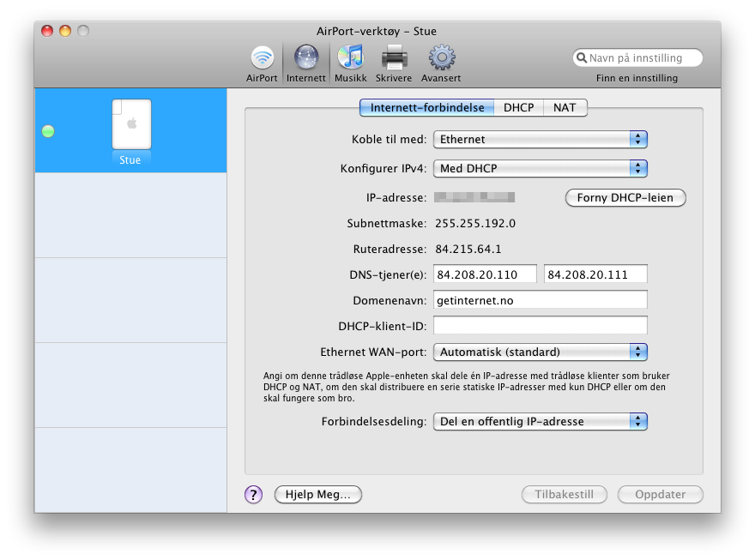Click the Forny DHCP-leien button

(625, 198)
